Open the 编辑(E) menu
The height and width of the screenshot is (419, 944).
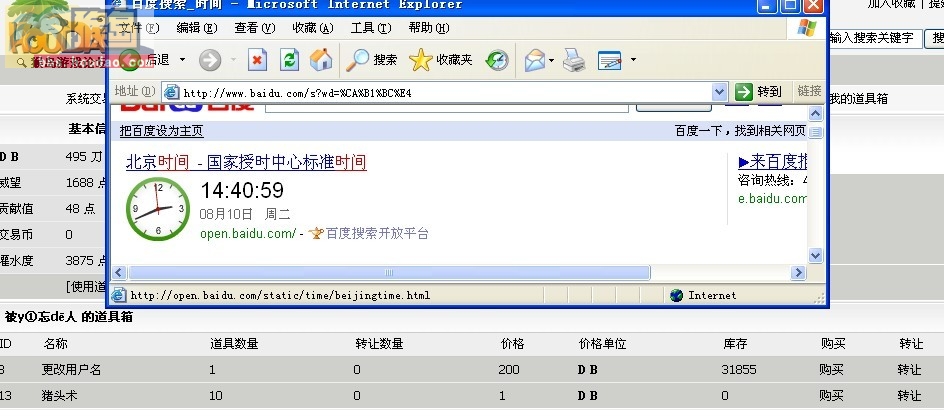(x=197, y=28)
